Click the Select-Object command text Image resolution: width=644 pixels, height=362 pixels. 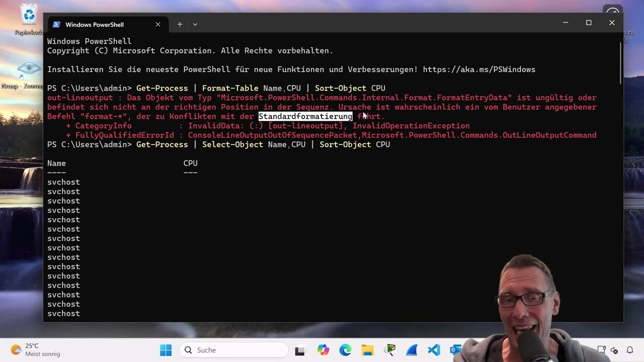[x=232, y=144]
